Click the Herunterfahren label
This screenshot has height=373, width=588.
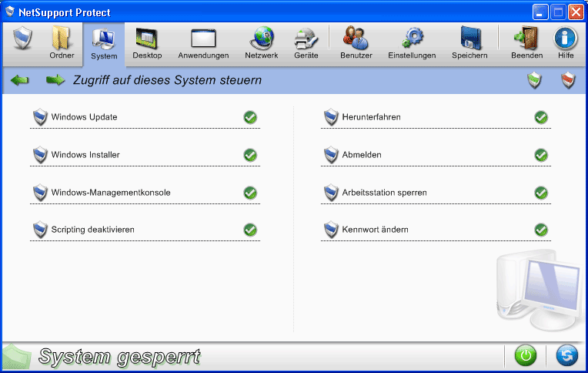(371, 117)
